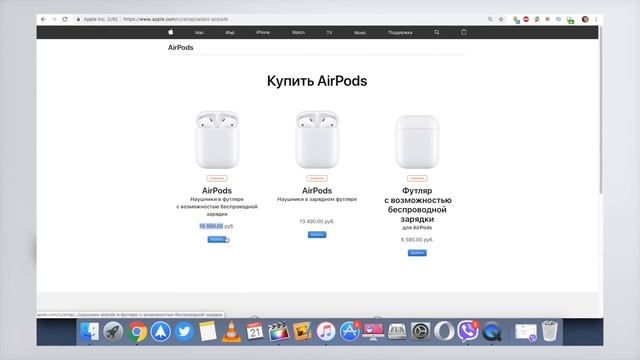Viewport: 640px width, 360px height.
Task: Reload the page with the refresh icon
Action: (65, 19)
